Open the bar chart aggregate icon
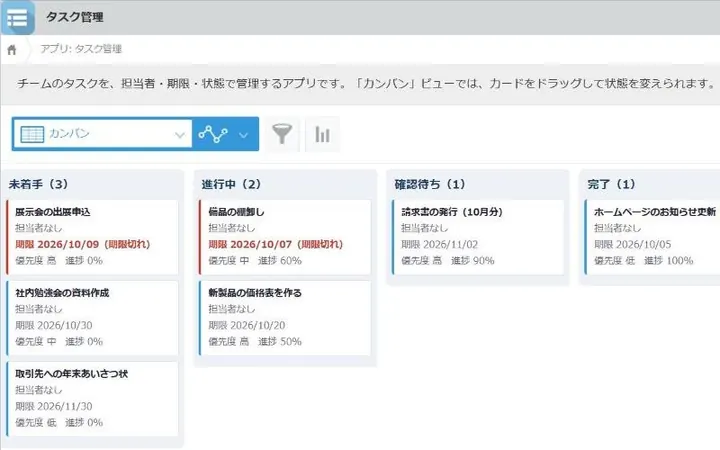 pyautogui.click(x=322, y=134)
